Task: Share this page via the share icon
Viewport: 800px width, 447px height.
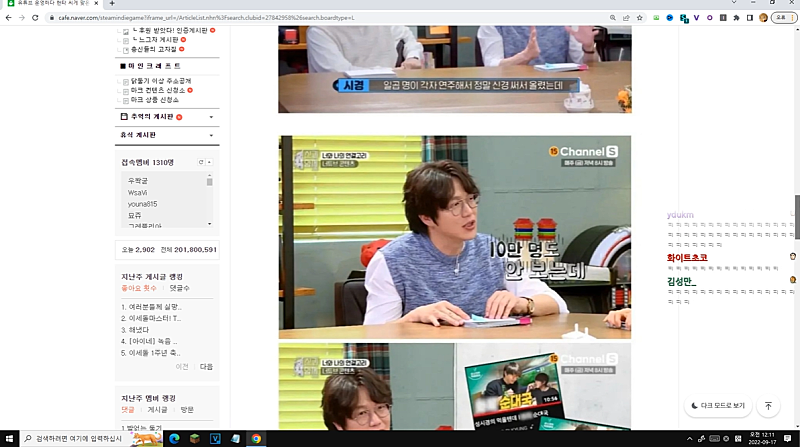Action: [626, 17]
